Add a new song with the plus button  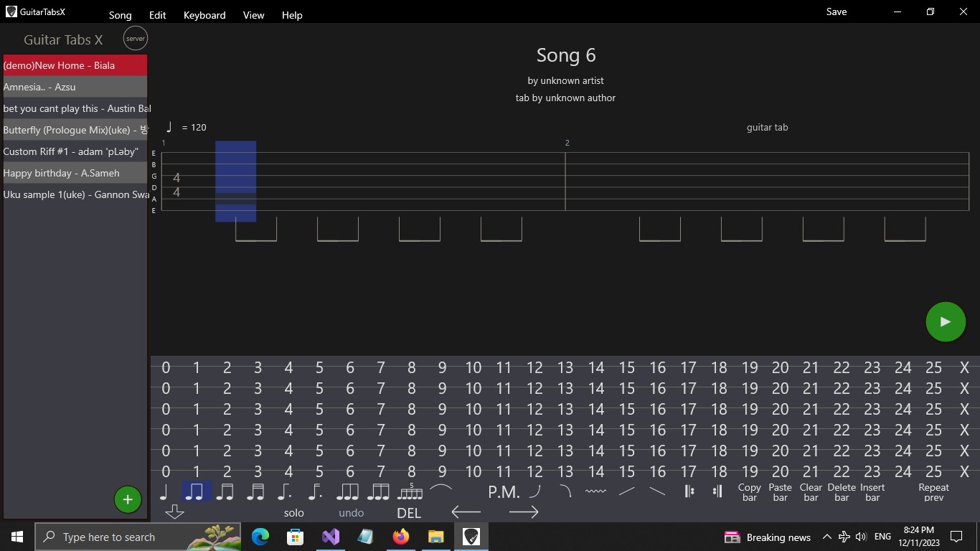point(128,499)
